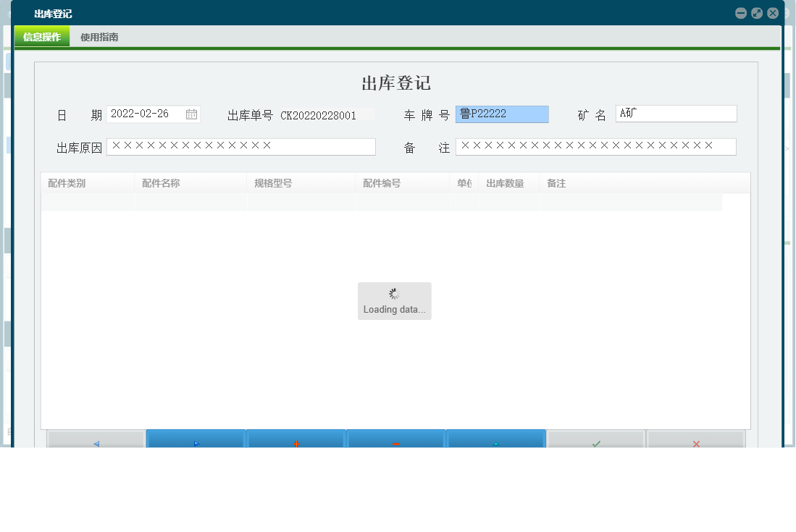
Task: Click the red X icon to cancel
Action: point(695,443)
